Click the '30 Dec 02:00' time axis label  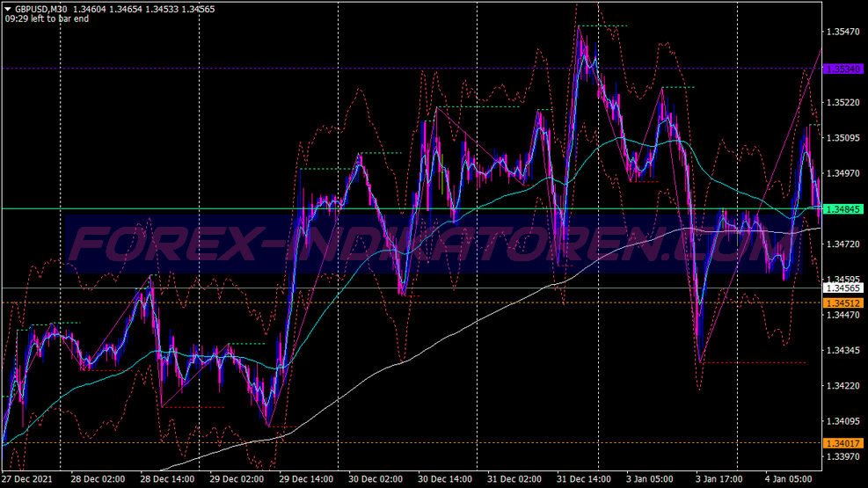[376, 479]
